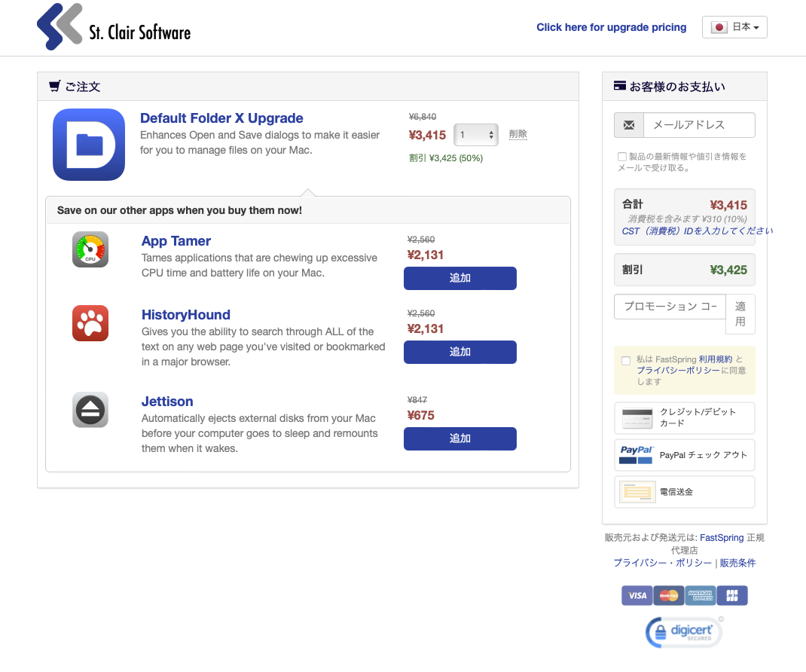Click the Jettison price ¥675
The width and height of the screenshot is (806, 672).
click(x=420, y=415)
